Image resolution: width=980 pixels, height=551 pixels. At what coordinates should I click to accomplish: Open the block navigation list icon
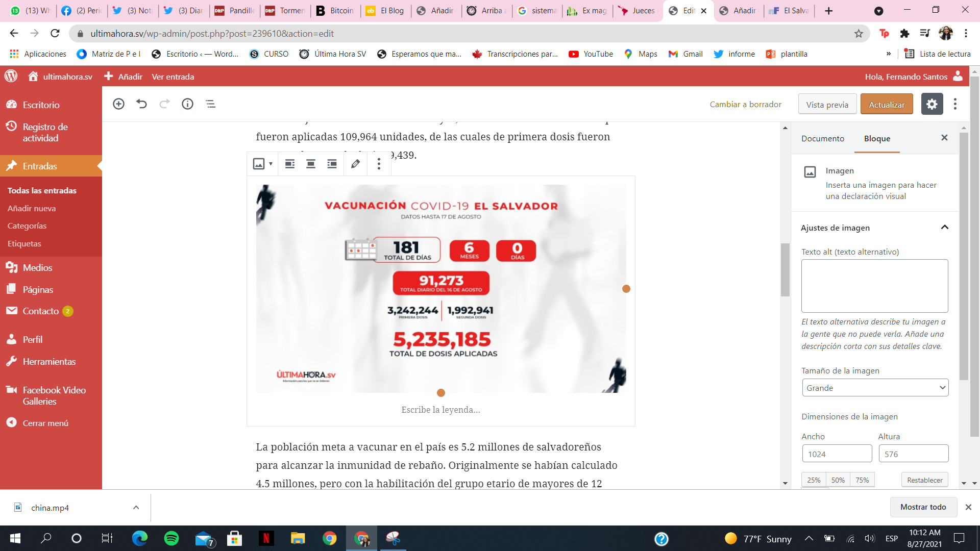(x=210, y=104)
